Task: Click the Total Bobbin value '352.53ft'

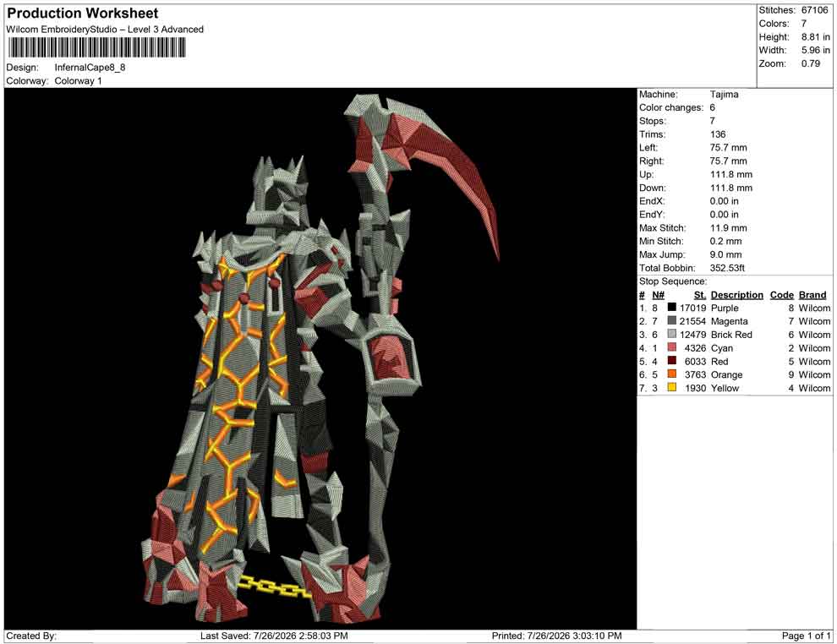Action: tap(727, 267)
